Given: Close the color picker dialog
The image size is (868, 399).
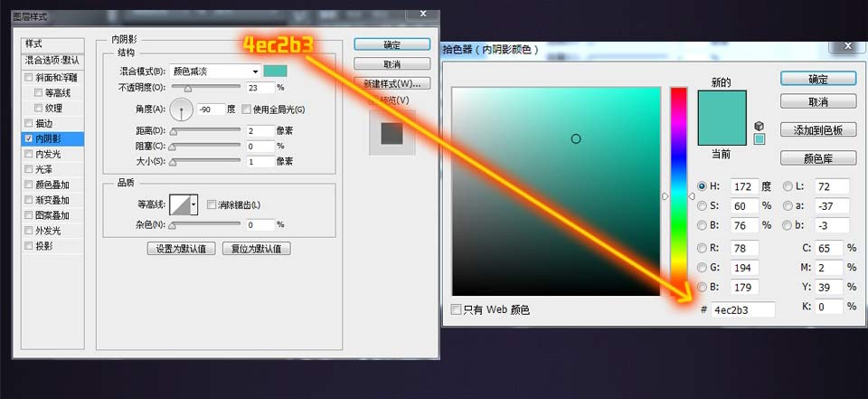Looking at the screenshot, I should (x=847, y=46).
